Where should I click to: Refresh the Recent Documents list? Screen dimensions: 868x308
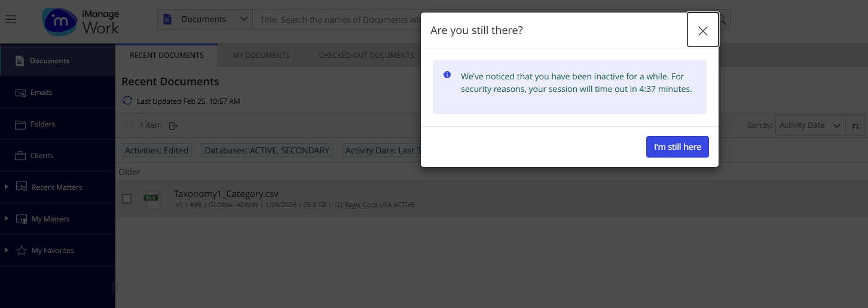127,101
